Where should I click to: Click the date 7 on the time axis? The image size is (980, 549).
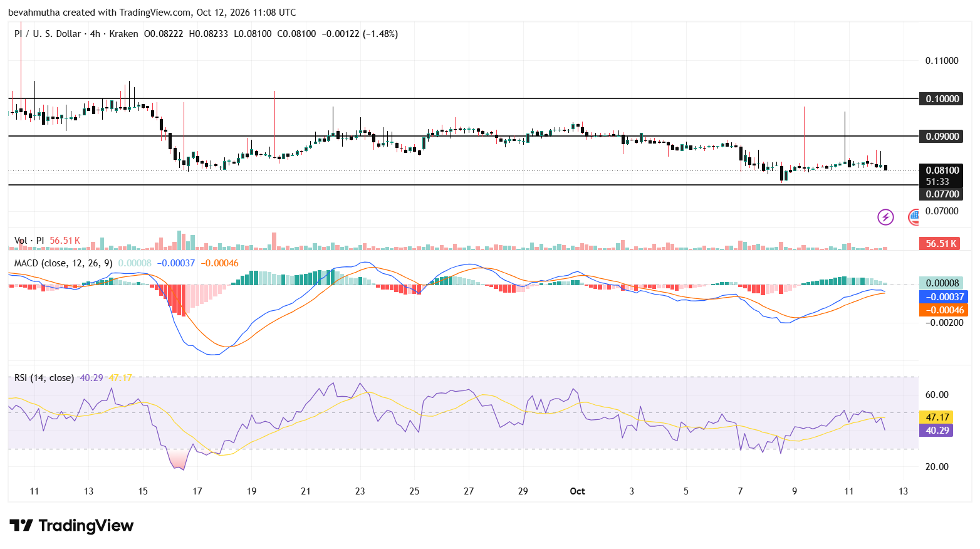740,491
